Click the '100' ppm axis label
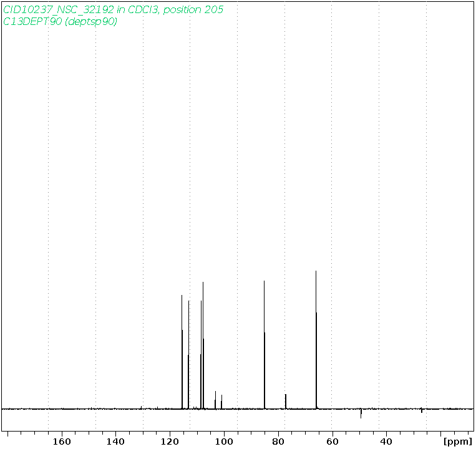The width and height of the screenshot is (476, 449). point(224,442)
